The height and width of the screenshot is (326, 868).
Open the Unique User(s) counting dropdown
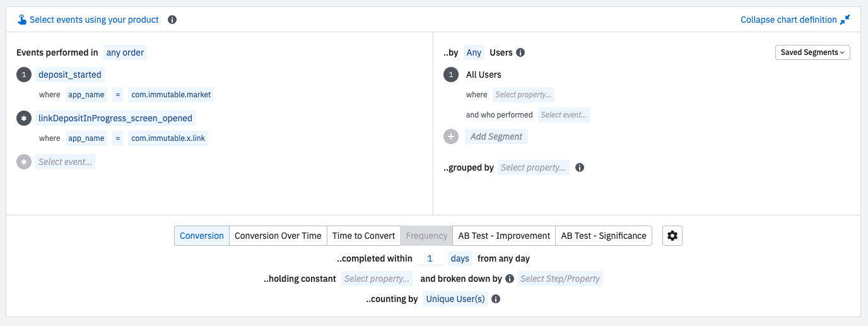tap(455, 299)
